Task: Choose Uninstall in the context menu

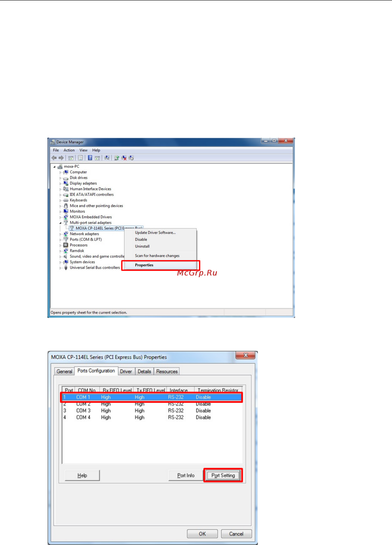Action: tap(161, 246)
